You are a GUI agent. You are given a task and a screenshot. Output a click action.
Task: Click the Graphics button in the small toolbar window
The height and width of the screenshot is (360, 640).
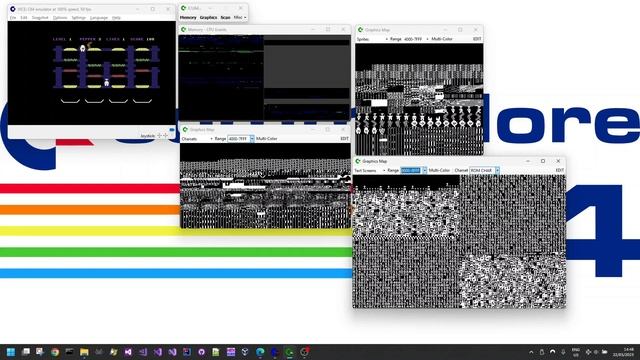(x=209, y=18)
